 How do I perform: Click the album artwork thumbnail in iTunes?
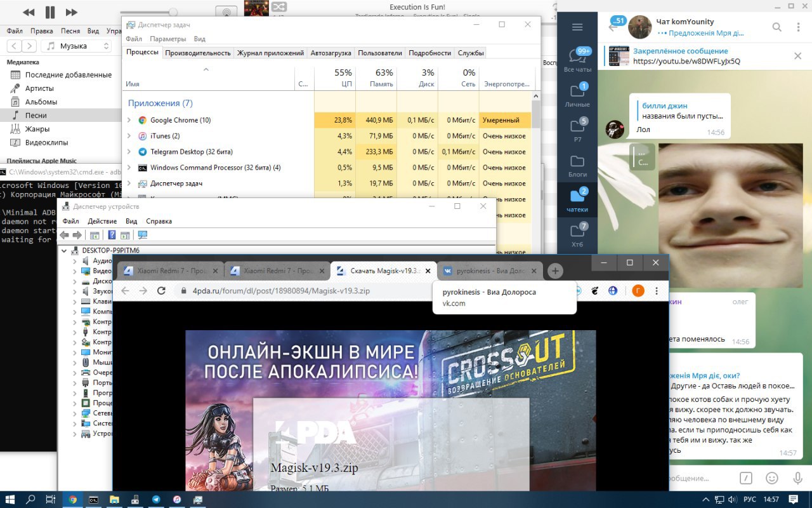pyautogui.click(x=256, y=8)
